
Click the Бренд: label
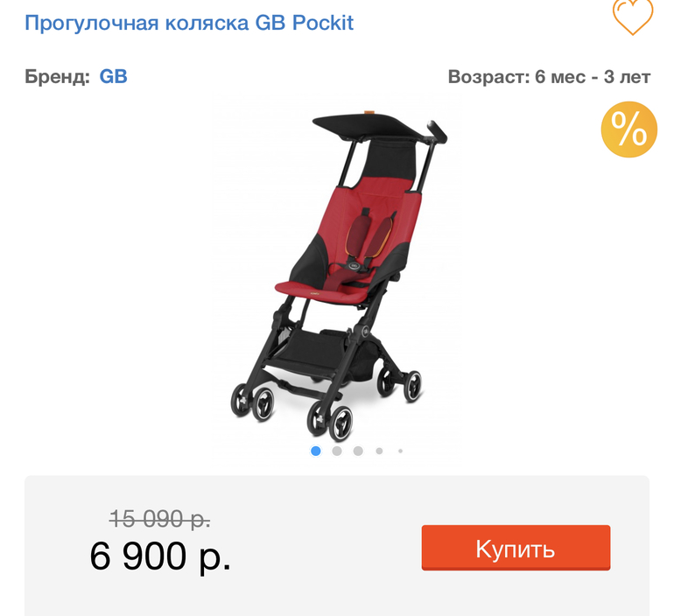click(x=57, y=76)
